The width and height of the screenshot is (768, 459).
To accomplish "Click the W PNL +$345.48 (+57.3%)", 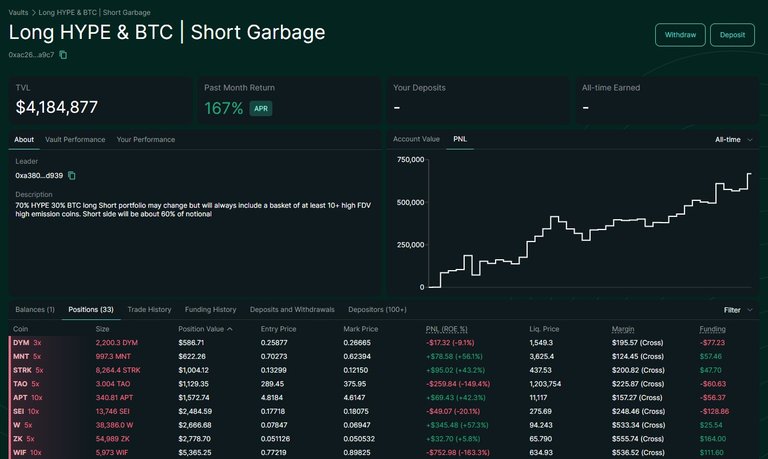I will coord(457,425).
